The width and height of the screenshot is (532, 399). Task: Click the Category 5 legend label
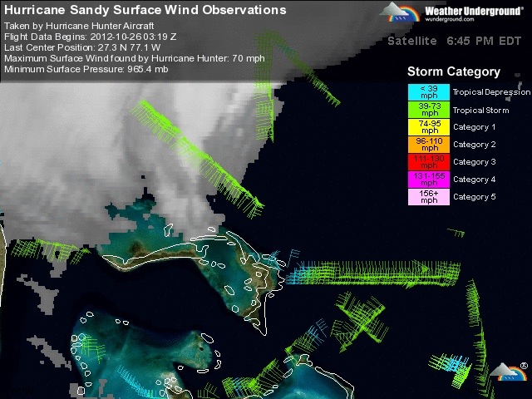coord(474,197)
